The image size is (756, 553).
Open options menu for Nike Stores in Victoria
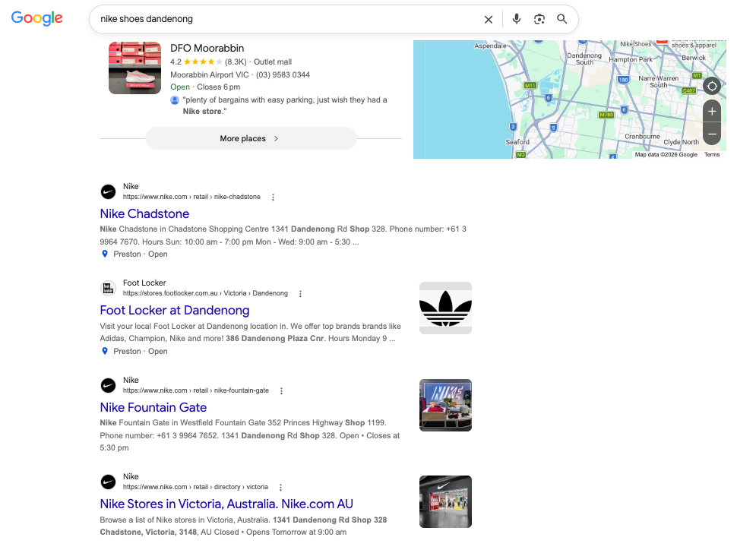(280, 488)
